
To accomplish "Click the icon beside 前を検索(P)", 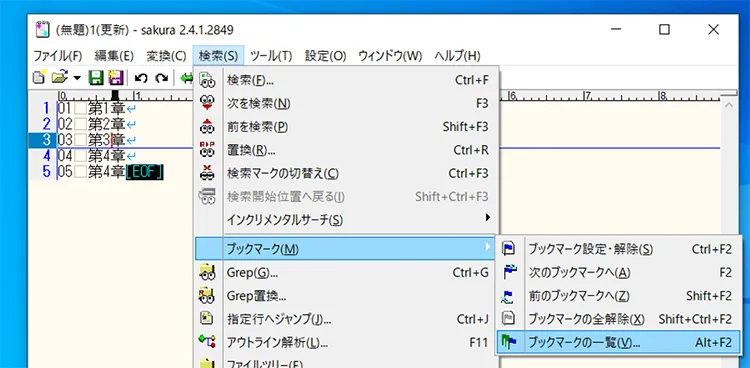I will [x=208, y=126].
